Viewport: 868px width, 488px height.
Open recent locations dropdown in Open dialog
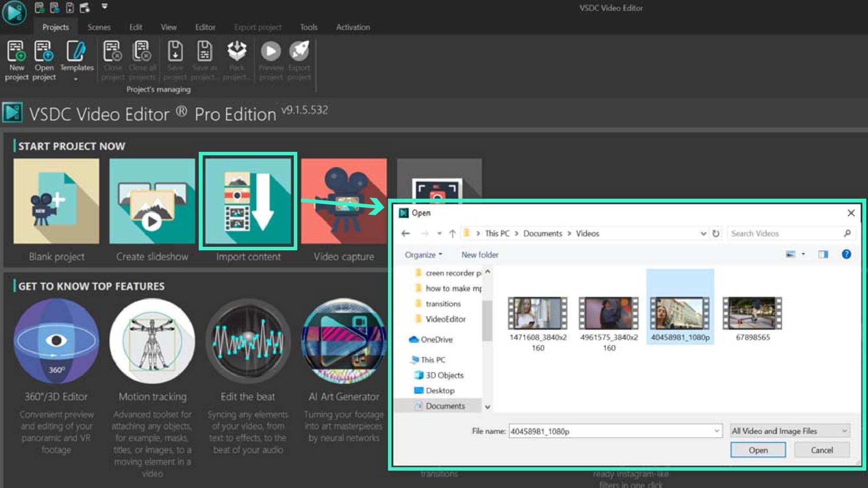[x=439, y=233]
